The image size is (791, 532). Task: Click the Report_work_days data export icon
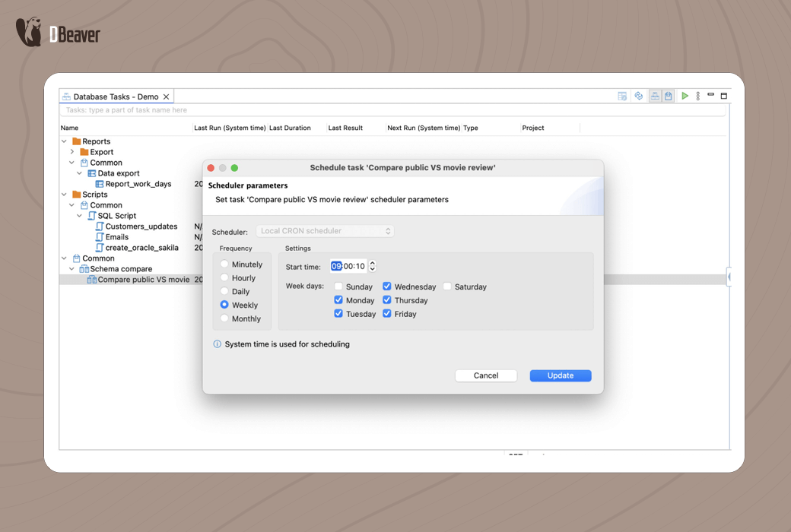pos(100,184)
